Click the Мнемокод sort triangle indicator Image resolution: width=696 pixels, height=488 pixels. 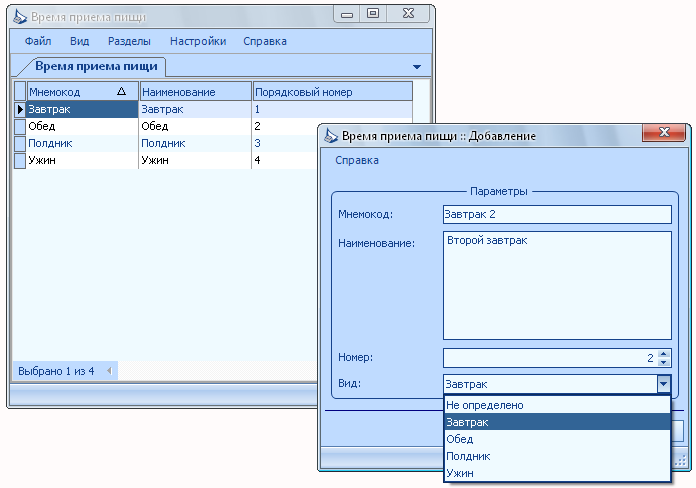point(121,91)
